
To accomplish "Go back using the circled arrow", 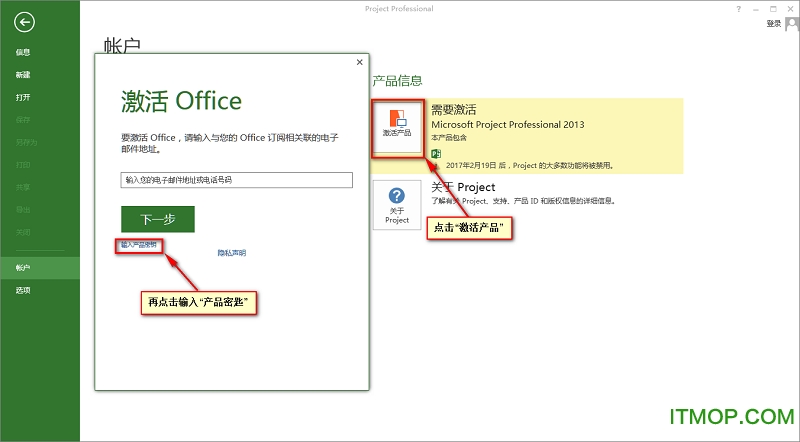I will click(x=24, y=22).
